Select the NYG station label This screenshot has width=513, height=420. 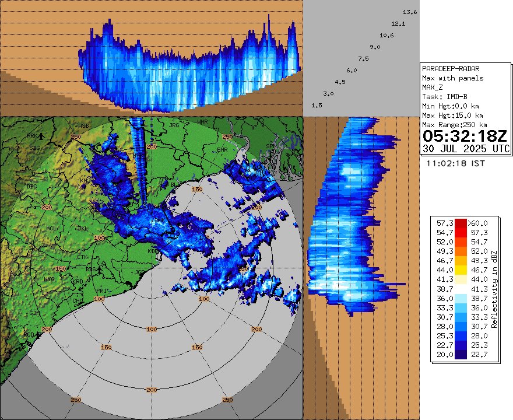point(49,279)
